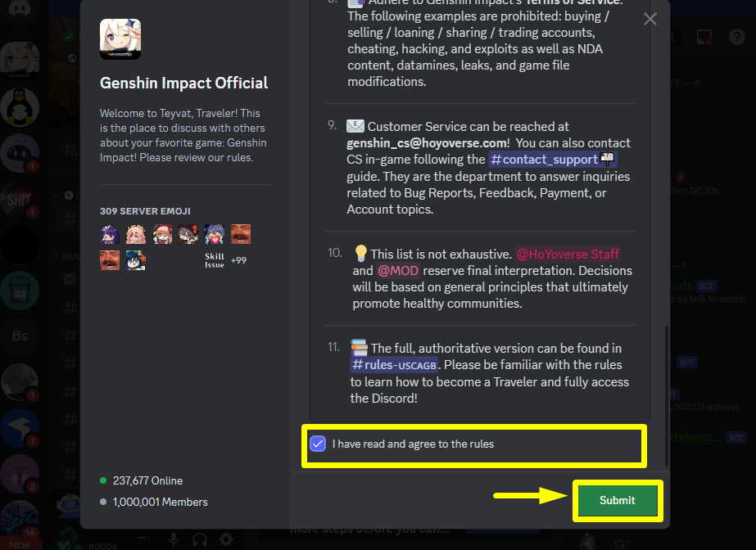The height and width of the screenshot is (550, 756).
Task: Click genshin_cs@hoyoverse.com email text
Action: coord(426,143)
